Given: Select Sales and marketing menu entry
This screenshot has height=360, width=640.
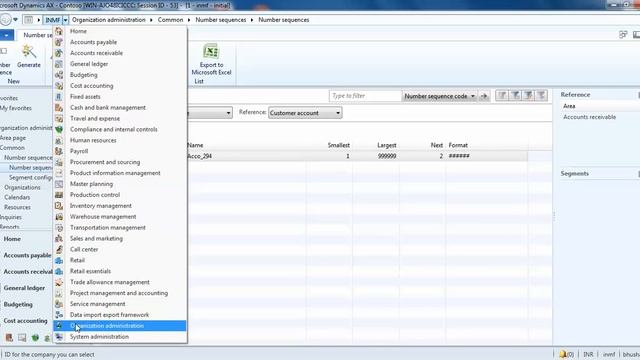Looking at the screenshot, I should 96,238.
